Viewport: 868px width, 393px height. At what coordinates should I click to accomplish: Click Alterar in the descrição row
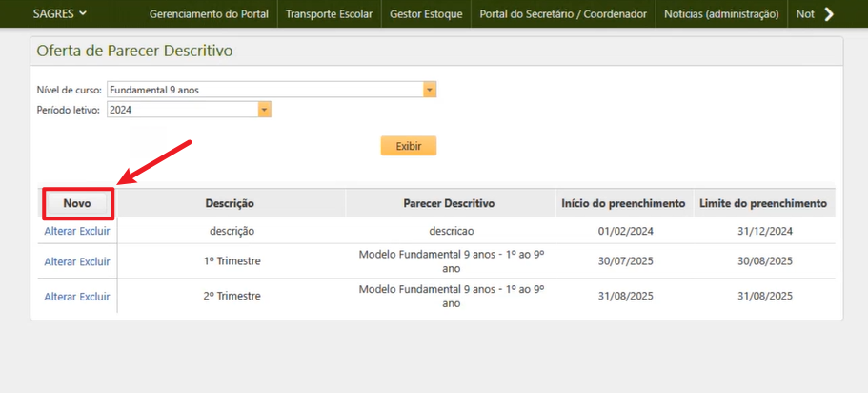pyautogui.click(x=60, y=231)
